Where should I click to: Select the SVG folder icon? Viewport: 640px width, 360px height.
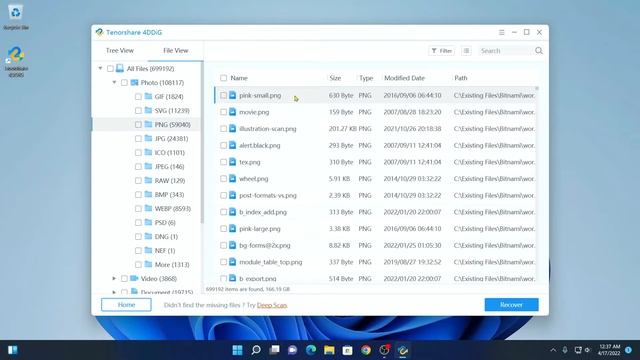pos(148,110)
